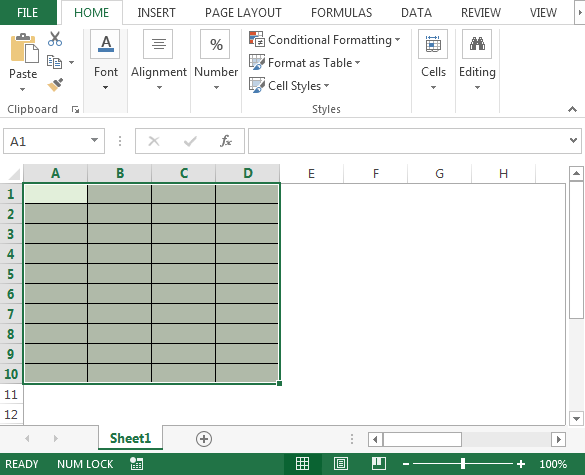Show more ribbon tabs arrow
585x475 pixels.
(x=580, y=13)
